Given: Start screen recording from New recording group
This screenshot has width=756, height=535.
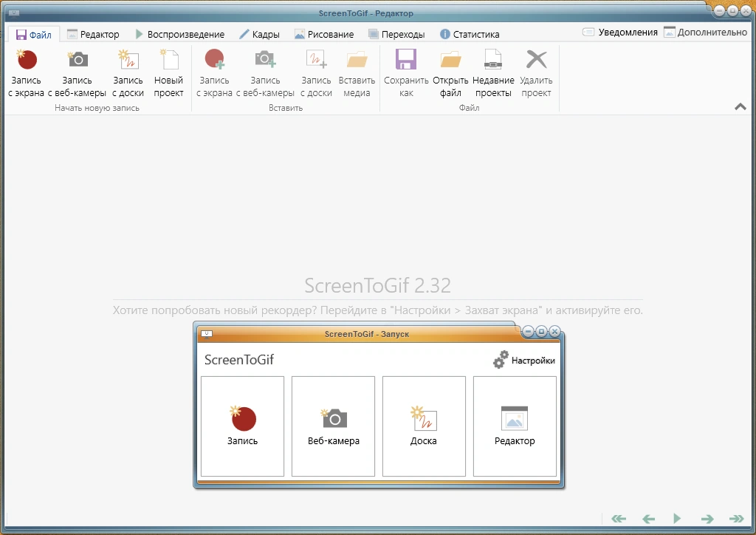Looking at the screenshot, I should point(26,73).
